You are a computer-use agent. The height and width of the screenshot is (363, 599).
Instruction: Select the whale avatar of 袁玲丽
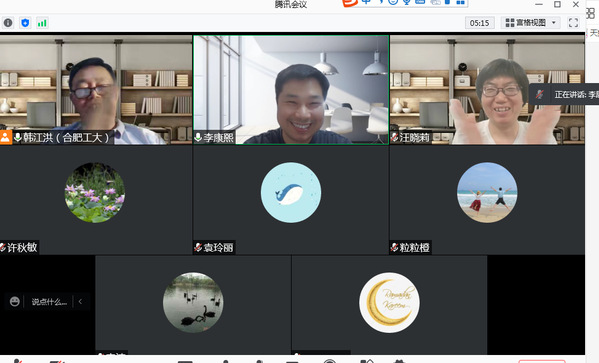291,193
